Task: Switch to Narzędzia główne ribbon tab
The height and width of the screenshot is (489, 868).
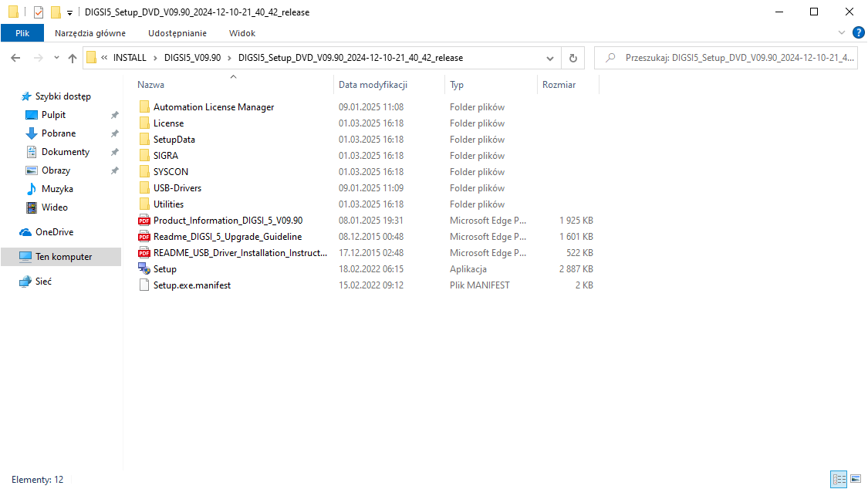Action: (90, 33)
